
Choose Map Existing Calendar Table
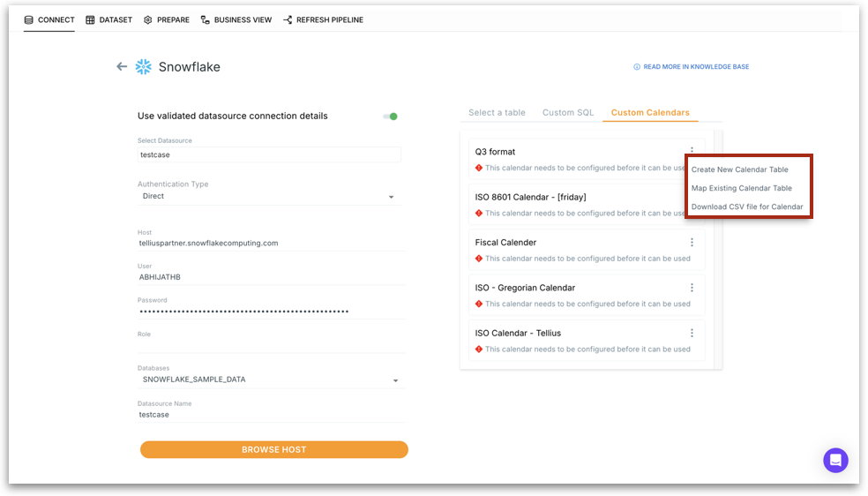tap(741, 188)
